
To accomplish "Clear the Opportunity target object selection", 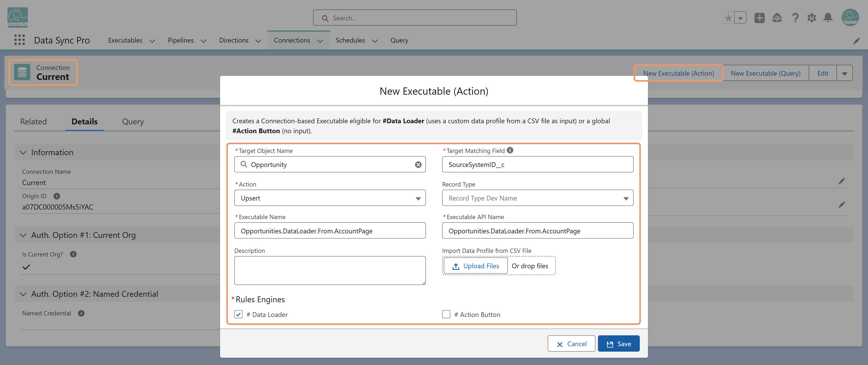I will tap(418, 165).
